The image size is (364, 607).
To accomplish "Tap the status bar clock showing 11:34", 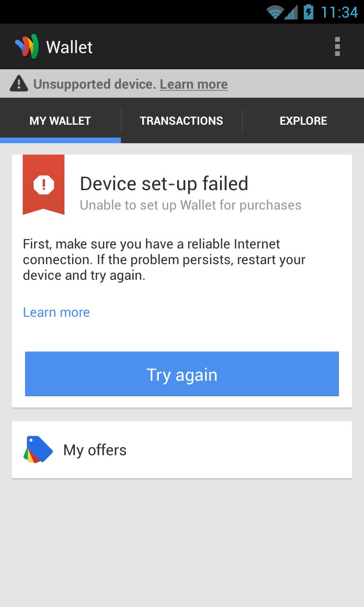I will 339,12.
